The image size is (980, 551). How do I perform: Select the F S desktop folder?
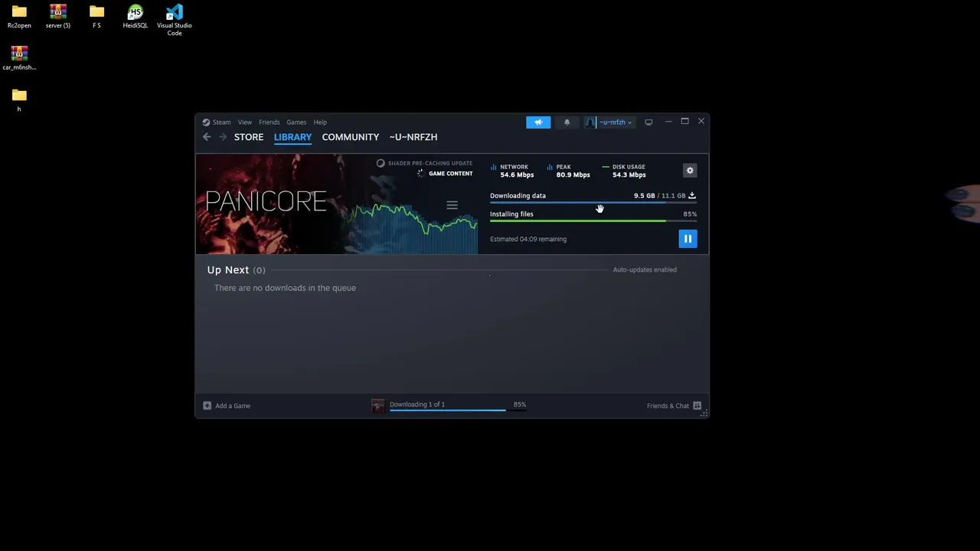[96, 17]
